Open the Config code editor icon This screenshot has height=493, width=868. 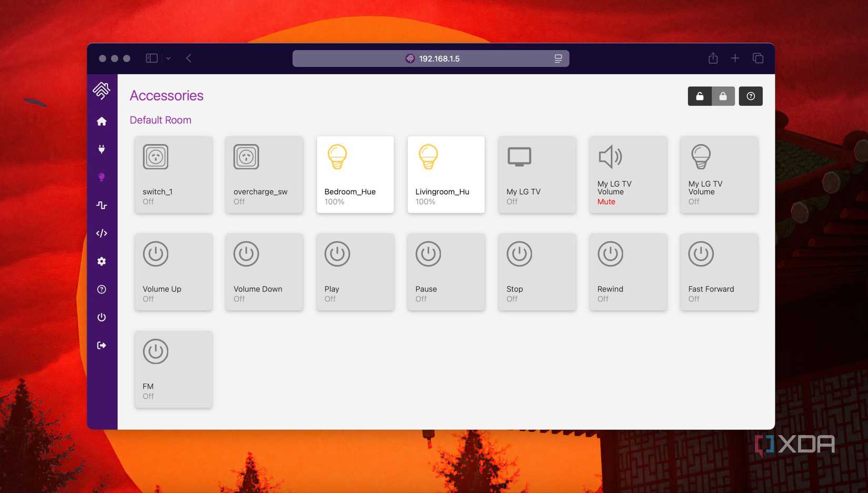click(x=102, y=233)
